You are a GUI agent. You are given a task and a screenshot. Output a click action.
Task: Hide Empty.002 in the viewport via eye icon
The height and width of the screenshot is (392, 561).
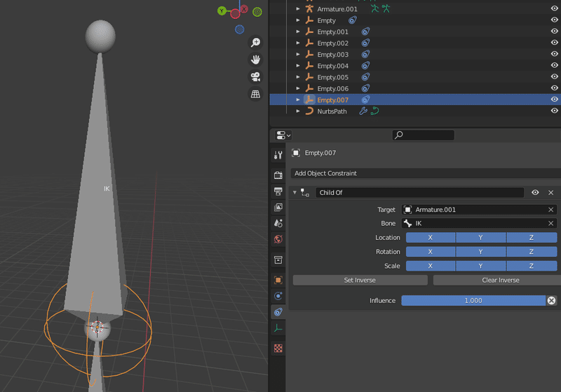[554, 43]
